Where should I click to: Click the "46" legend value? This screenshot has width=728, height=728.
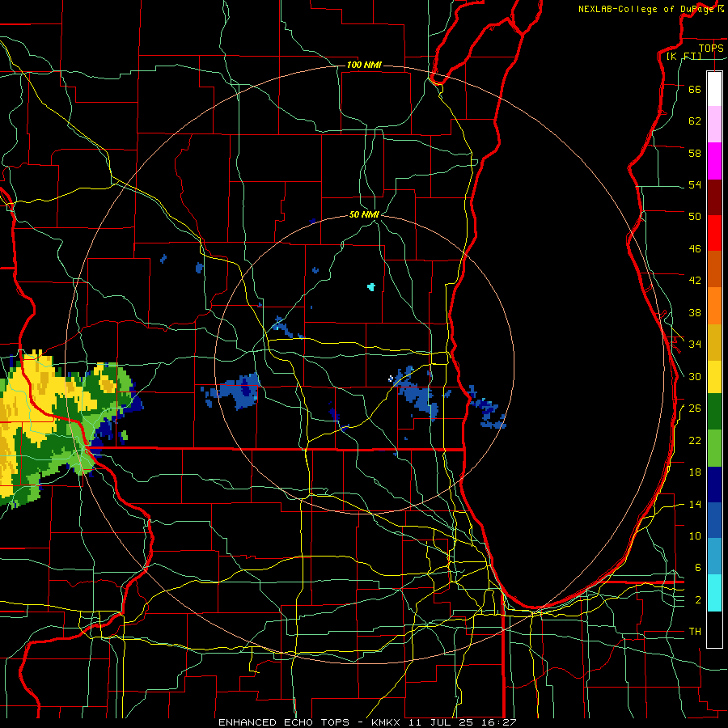695,248
